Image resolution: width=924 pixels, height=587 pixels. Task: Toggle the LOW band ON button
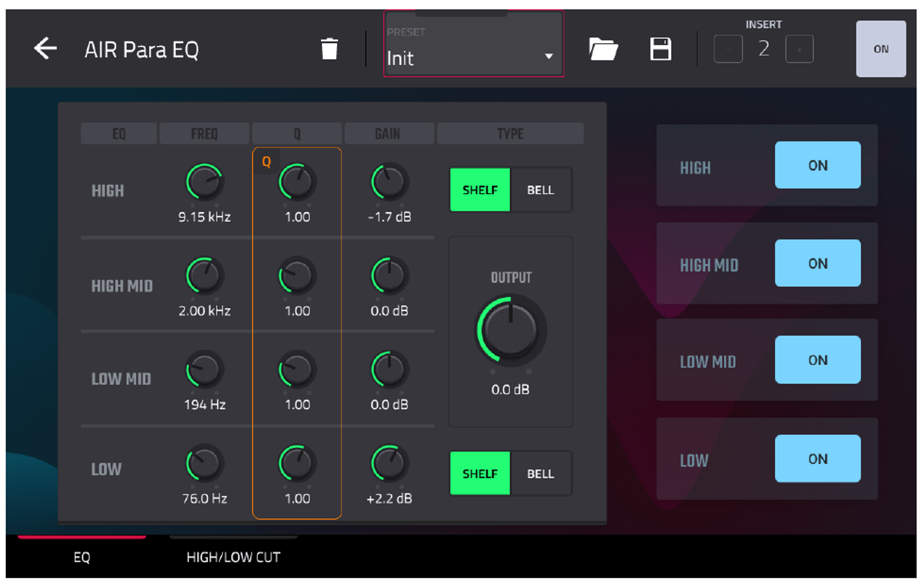tap(818, 458)
